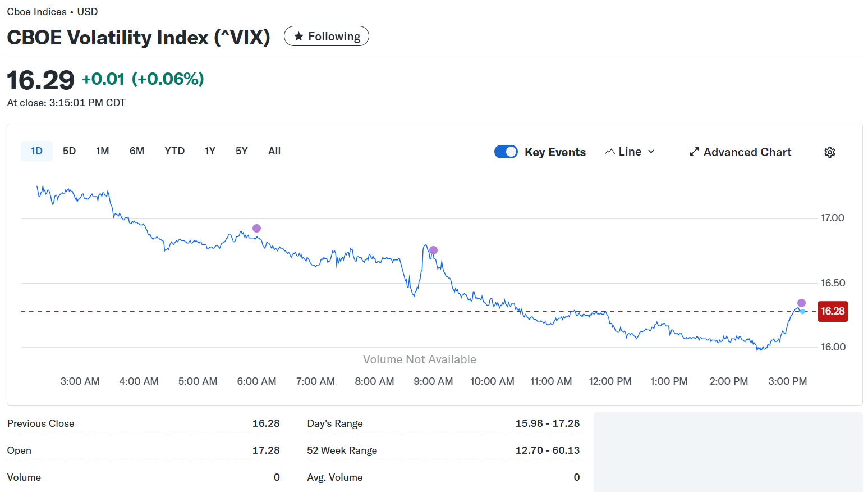
Task: Select the All range tab
Action: pyautogui.click(x=274, y=151)
